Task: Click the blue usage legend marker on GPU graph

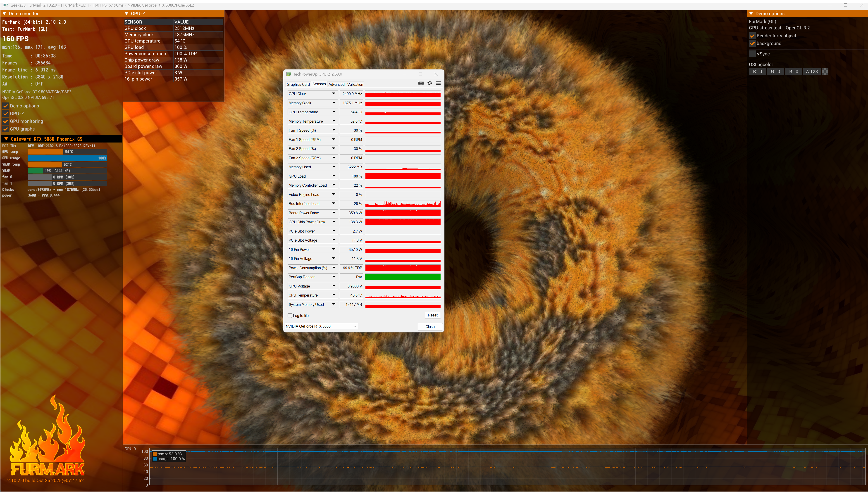Action: pos(155,459)
